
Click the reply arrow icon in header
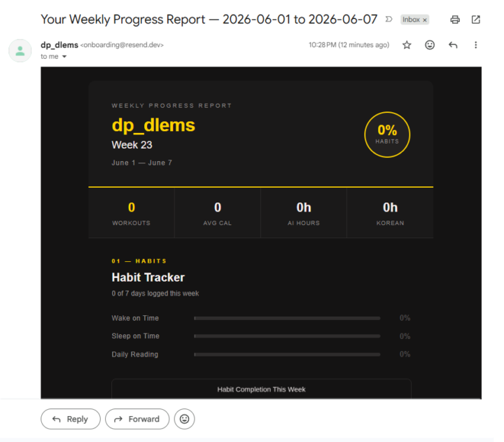tap(453, 45)
